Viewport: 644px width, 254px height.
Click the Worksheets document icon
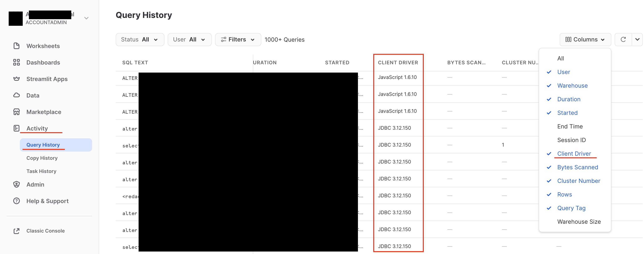click(x=17, y=46)
